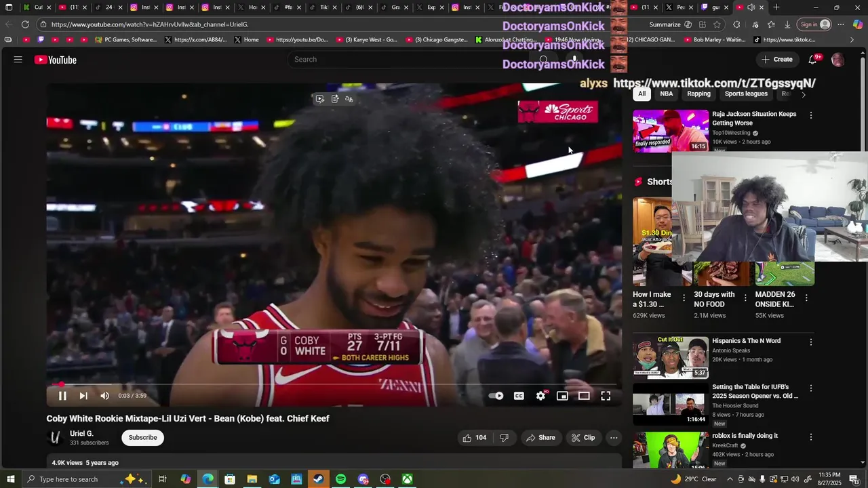Like the video with 104 likes
Viewport: 868px width, 488px height.
[475, 438]
